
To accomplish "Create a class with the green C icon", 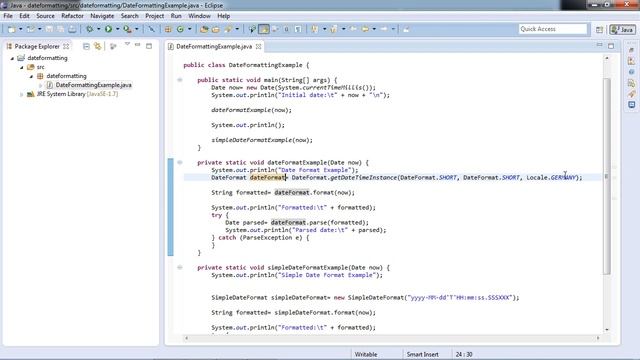I will point(180,29).
